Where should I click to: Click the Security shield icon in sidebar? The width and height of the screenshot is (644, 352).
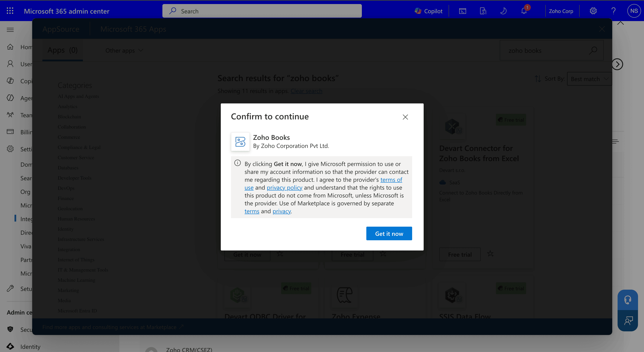click(x=10, y=329)
